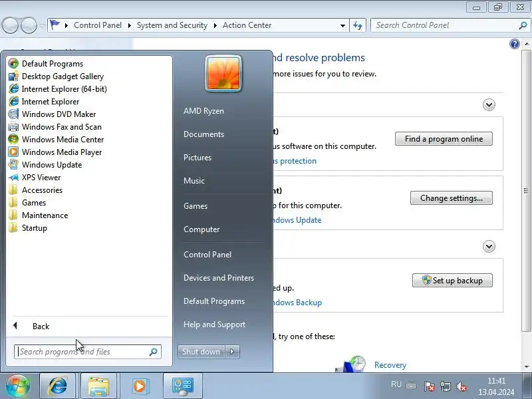Open Documents from start menu
The height and width of the screenshot is (399, 532).
(204, 134)
